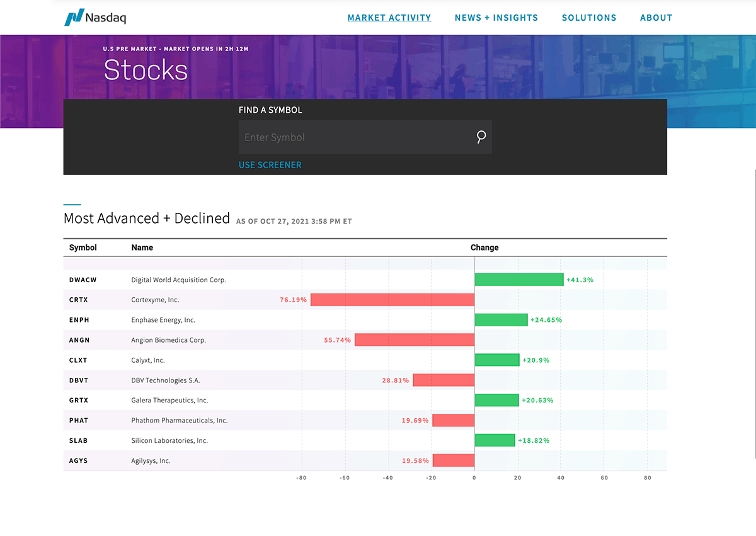Open the SLAB symbol link
This screenshot has height=536, width=756.
(x=78, y=440)
